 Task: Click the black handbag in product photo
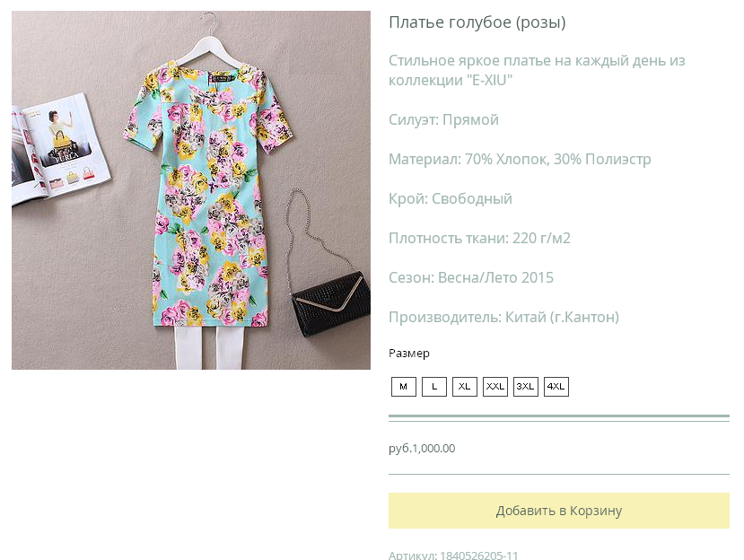coord(330,303)
